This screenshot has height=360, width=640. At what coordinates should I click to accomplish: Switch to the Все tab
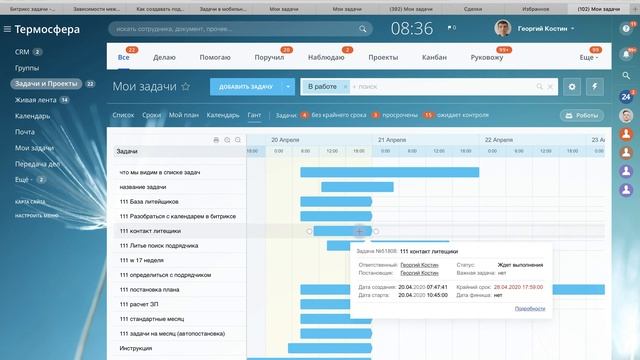124,58
